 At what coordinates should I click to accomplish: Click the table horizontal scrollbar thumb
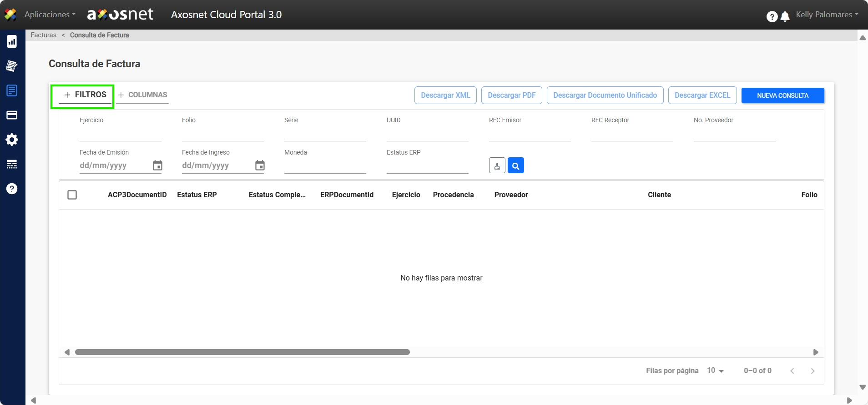[x=242, y=352]
